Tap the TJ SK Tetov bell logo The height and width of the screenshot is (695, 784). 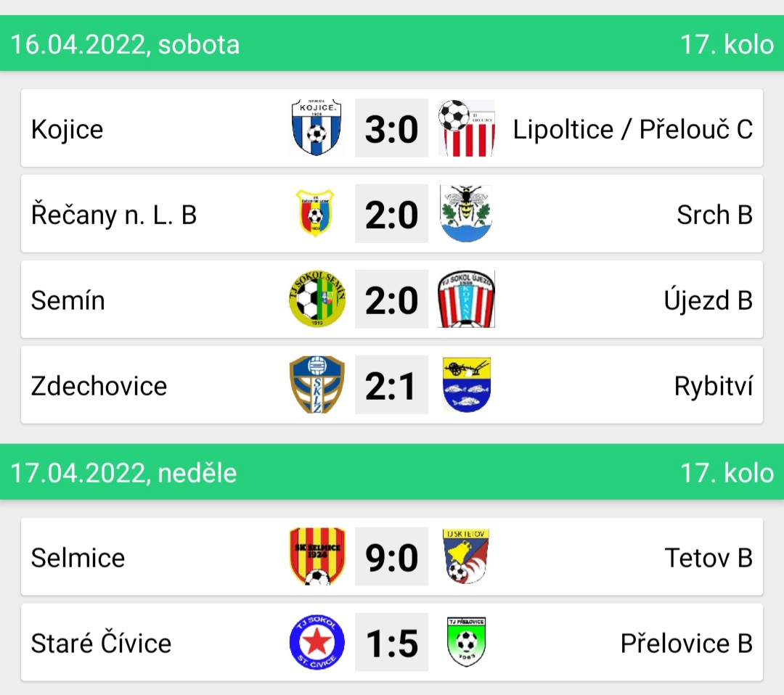point(466,556)
